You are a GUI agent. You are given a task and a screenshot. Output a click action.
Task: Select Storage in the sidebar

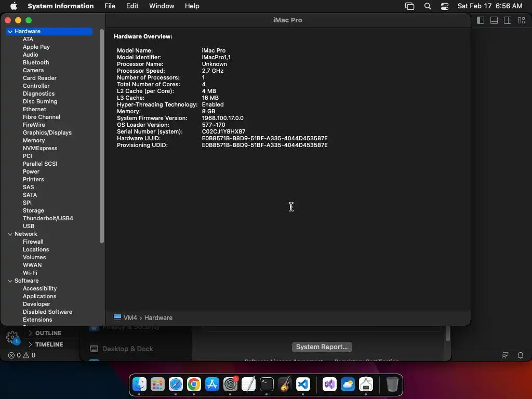[33, 211]
